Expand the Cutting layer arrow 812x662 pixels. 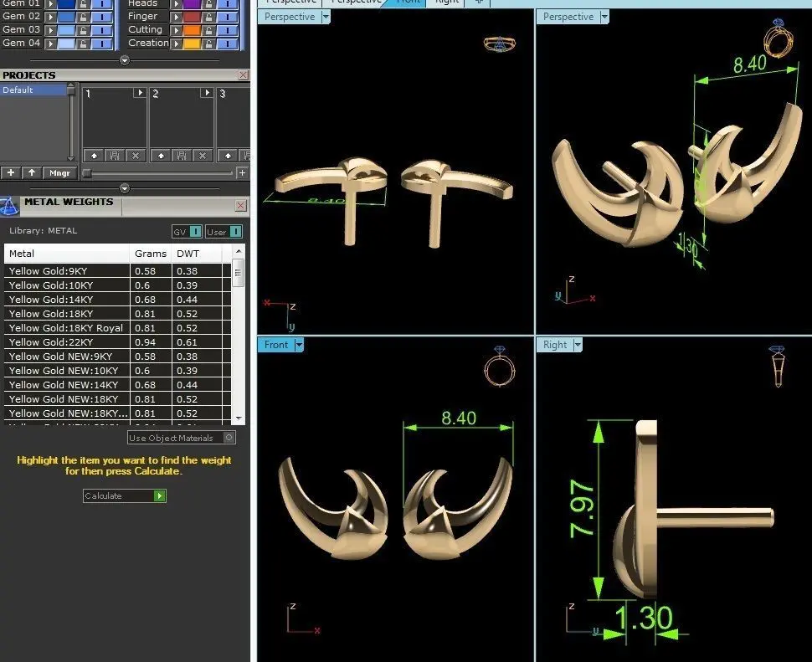pyautogui.click(x=176, y=30)
